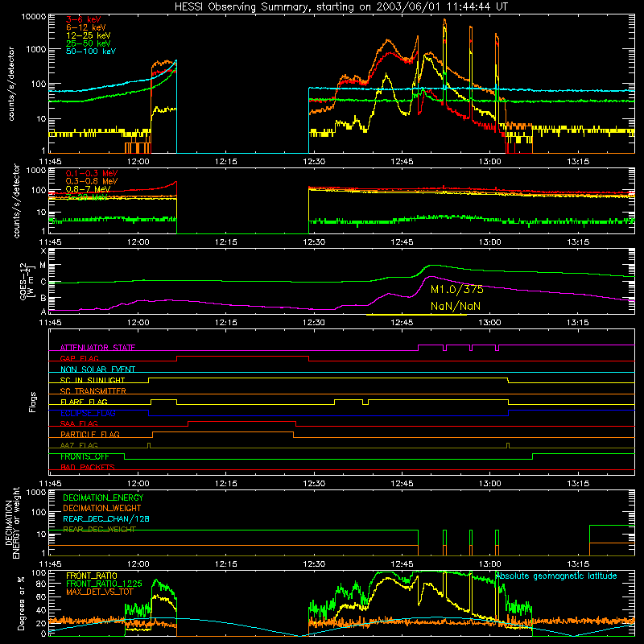Click the Absolute geomagnetic latitude label

(556, 576)
